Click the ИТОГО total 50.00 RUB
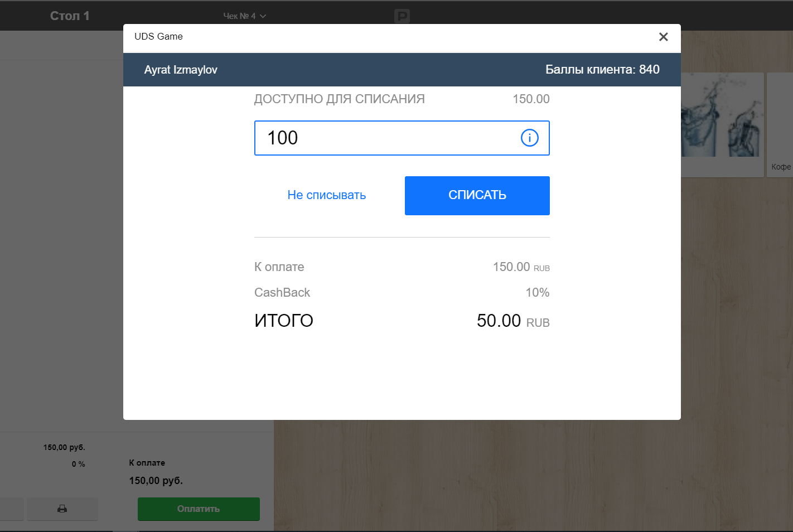The height and width of the screenshot is (532, 793). tap(513, 321)
